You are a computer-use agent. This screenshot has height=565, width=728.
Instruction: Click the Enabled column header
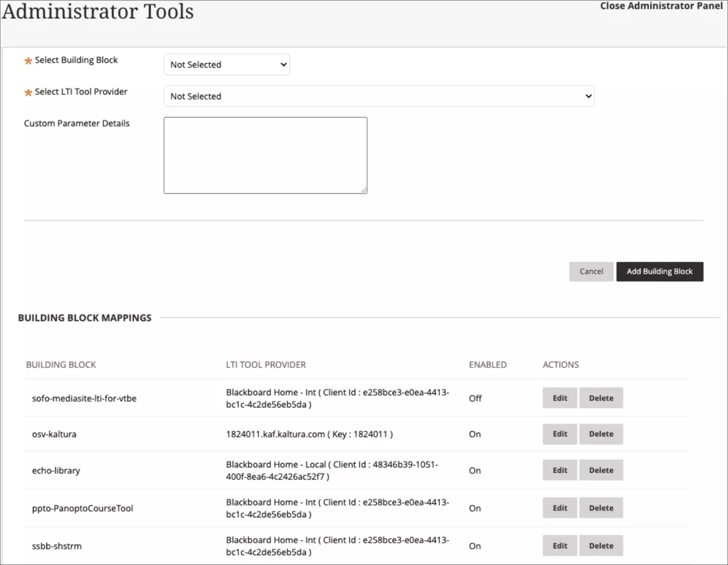click(487, 364)
